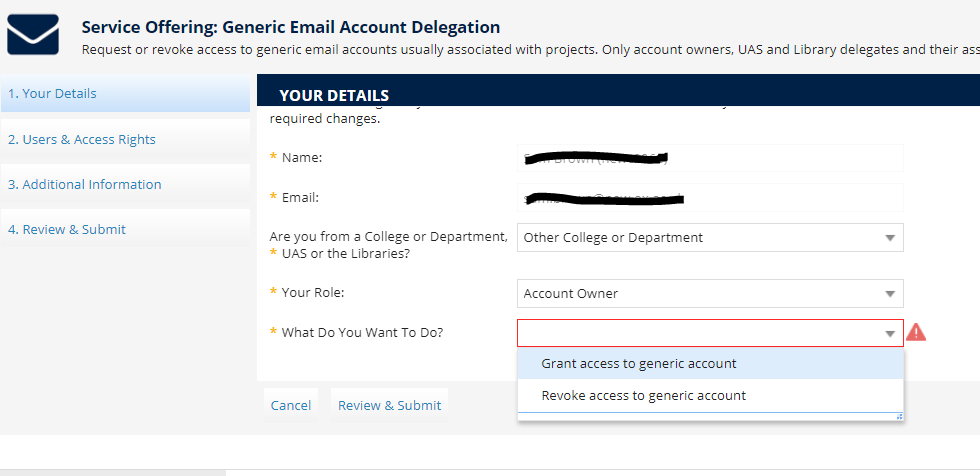Click the red warning triangle icon
The image size is (980, 476).
pos(916,332)
